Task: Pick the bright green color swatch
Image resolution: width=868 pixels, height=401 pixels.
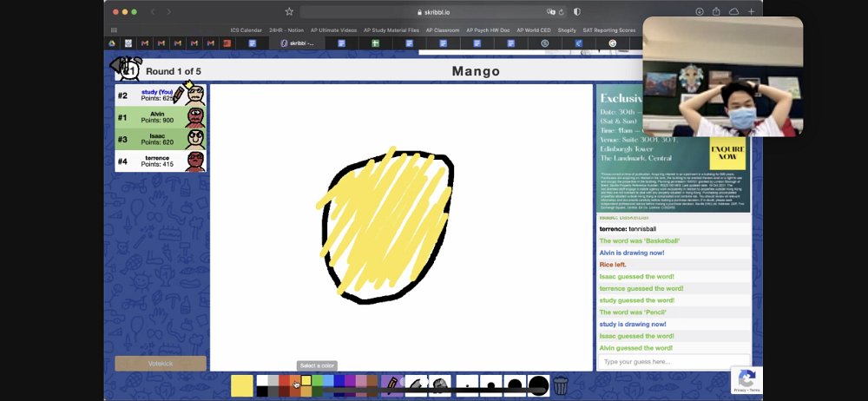Action: click(317, 380)
